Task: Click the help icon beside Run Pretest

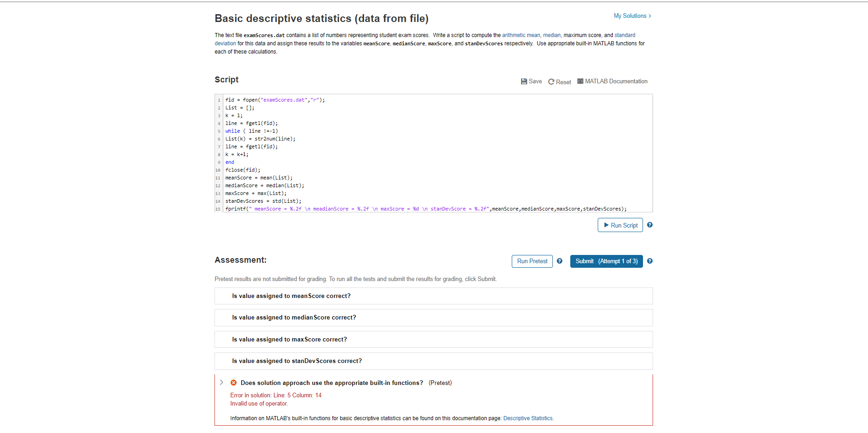Action: coord(560,261)
